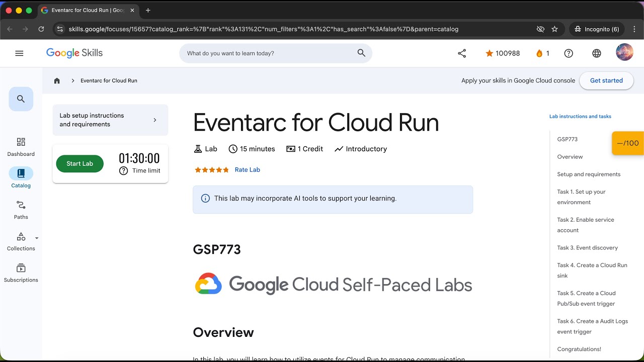Click the five-star lab rating
This screenshot has height=362, width=644.
click(x=212, y=170)
